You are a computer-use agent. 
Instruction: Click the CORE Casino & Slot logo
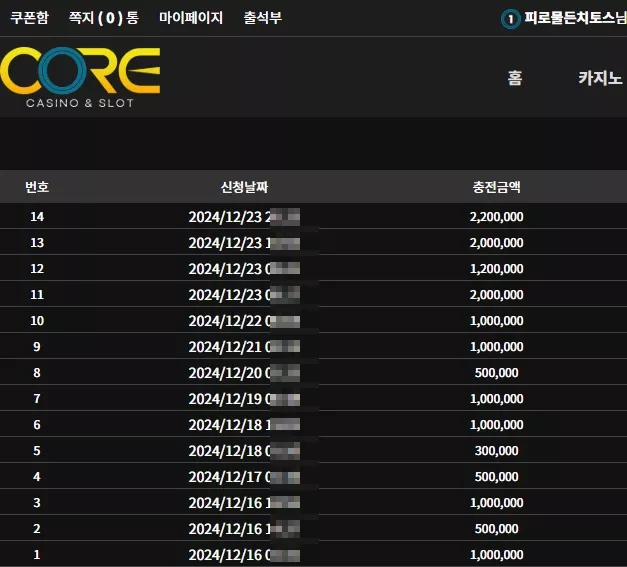click(x=80, y=77)
